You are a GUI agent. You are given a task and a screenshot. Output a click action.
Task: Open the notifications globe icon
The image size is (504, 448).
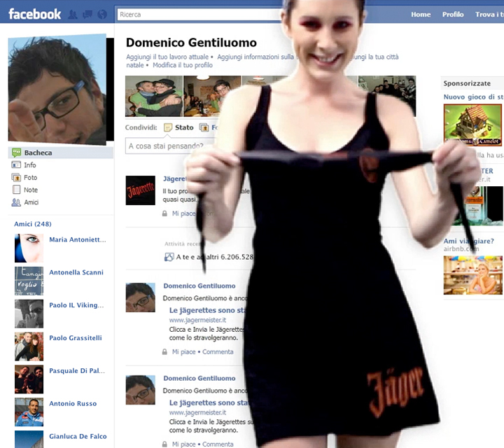(x=102, y=15)
